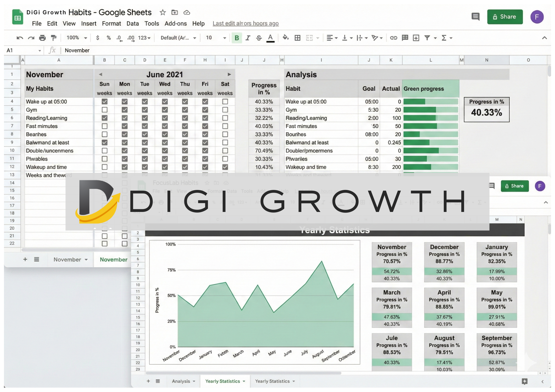Viewport: 555px width, 392px height.
Task: Click the undo arrow icon
Action: [x=20, y=38]
